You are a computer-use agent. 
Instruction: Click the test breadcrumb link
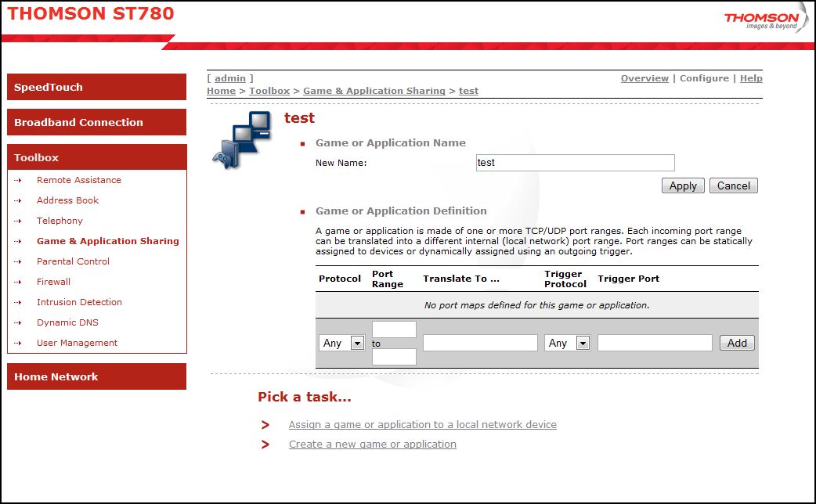pos(468,91)
